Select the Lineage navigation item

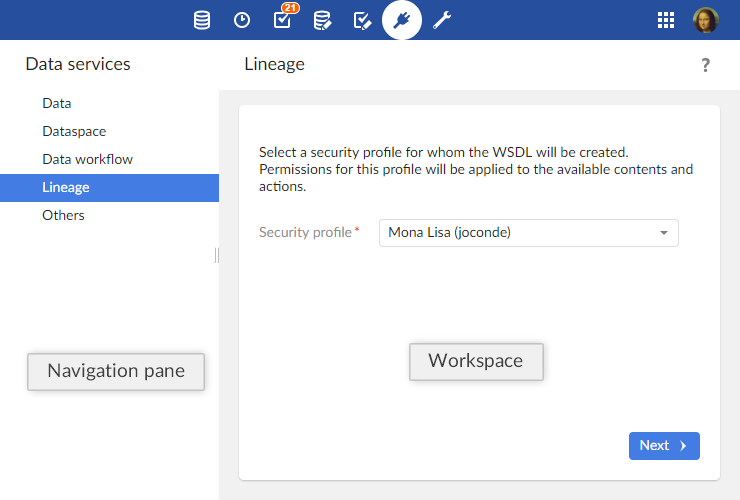point(66,187)
